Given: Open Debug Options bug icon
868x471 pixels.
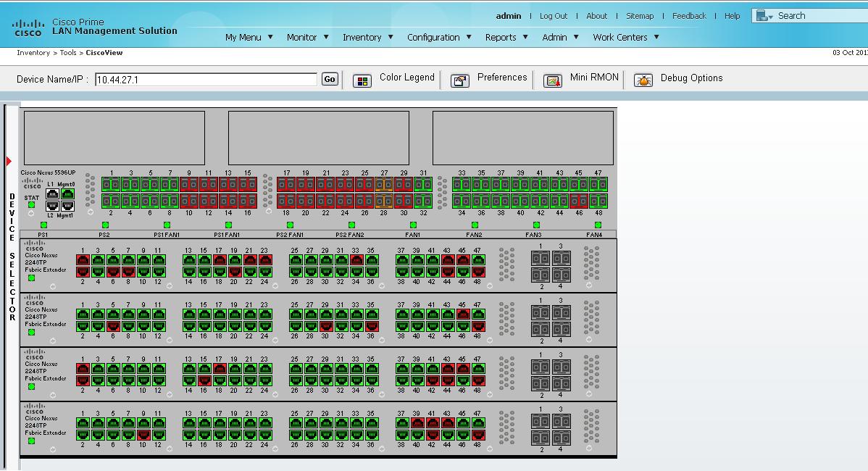Looking at the screenshot, I should [643, 81].
